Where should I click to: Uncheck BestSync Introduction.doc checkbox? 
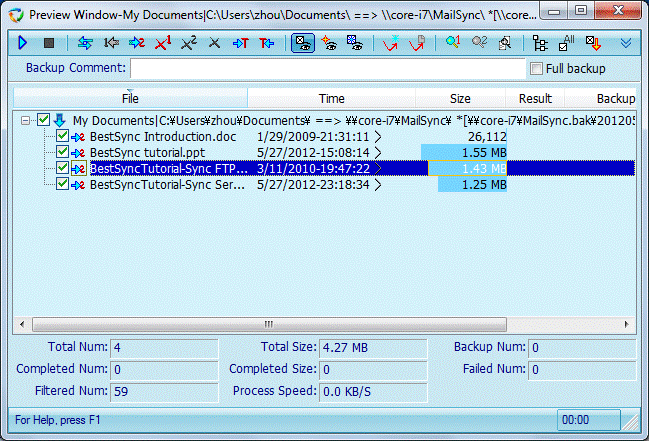tap(62, 136)
